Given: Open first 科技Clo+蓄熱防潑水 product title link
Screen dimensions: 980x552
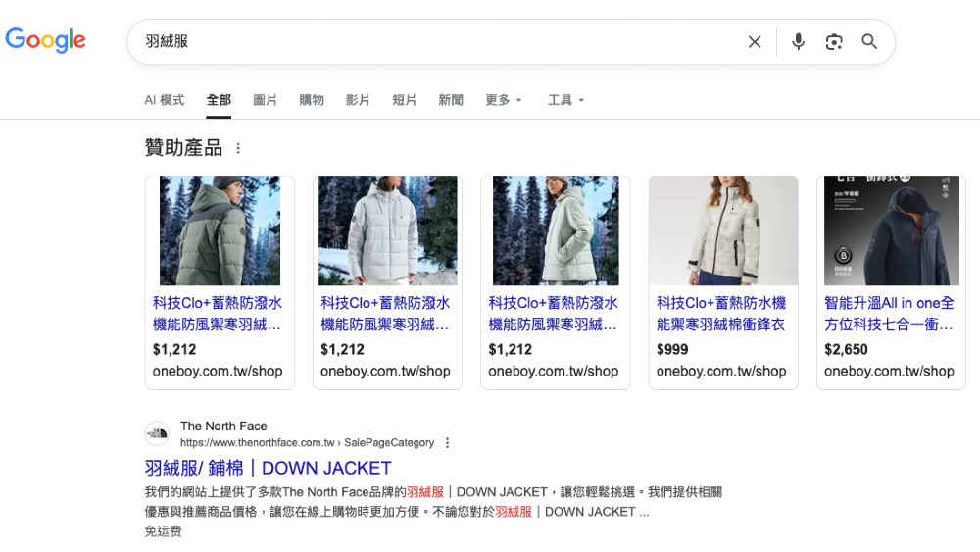Looking at the screenshot, I should point(218,314).
